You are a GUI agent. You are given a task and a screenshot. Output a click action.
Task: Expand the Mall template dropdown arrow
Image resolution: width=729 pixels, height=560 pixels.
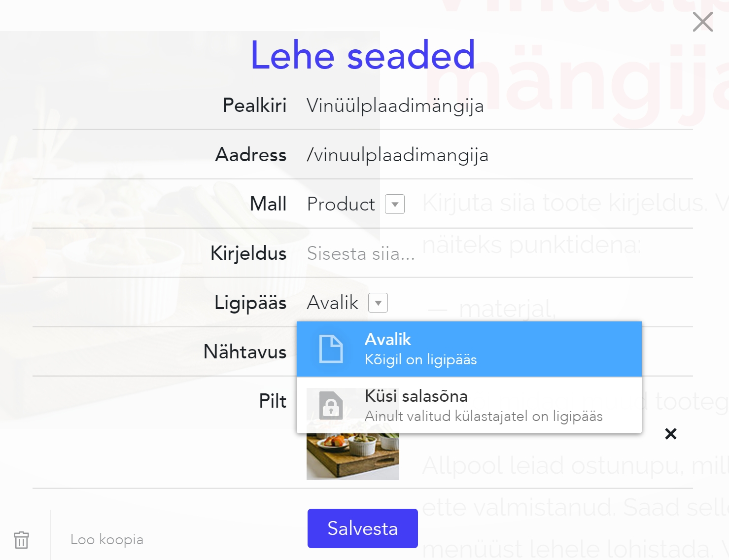395,204
